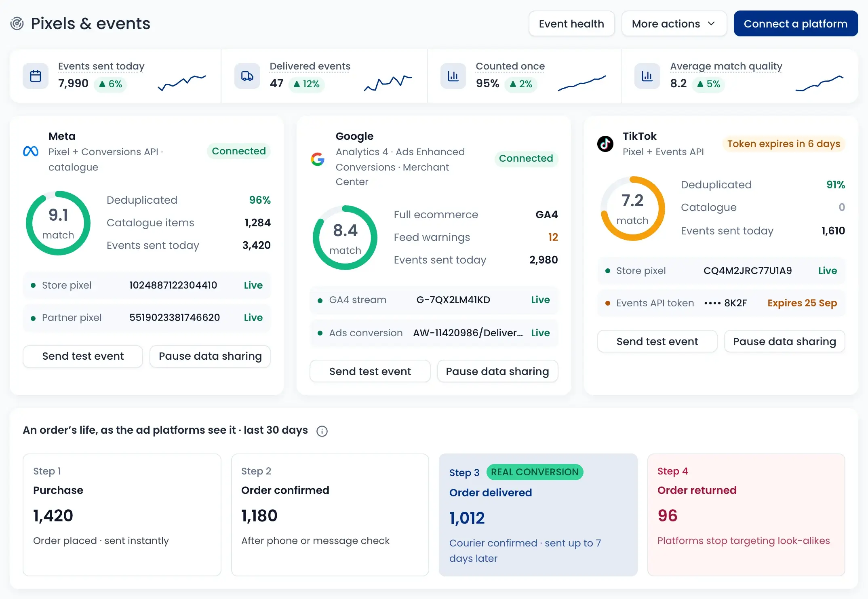Viewport: 868px width, 599px height.
Task: Click the bar chart icon beside Counted once
Action: coord(453,76)
